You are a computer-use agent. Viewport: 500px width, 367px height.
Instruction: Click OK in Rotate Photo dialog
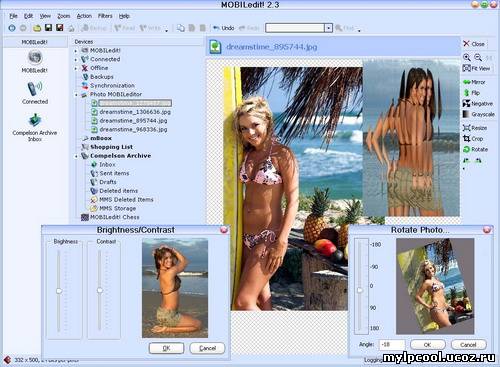pyautogui.click(x=428, y=345)
